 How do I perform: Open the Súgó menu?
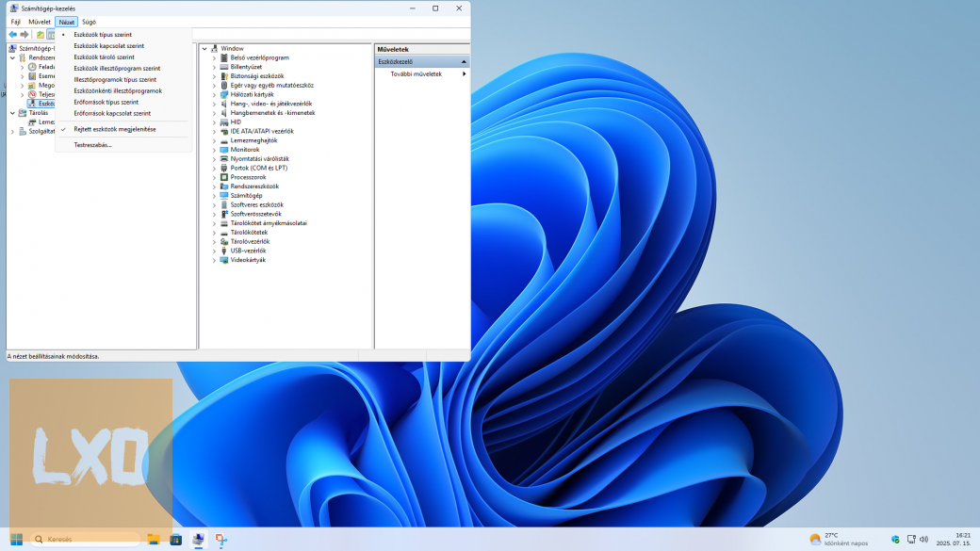[x=89, y=22]
